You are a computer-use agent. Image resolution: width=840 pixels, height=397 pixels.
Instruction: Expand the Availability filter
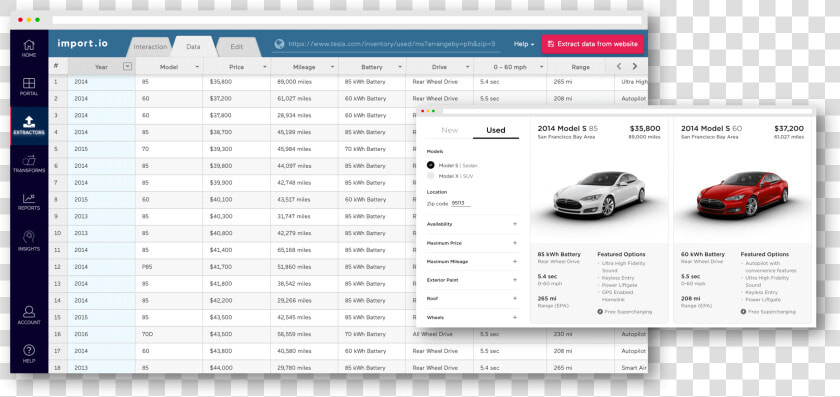(515, 224)
